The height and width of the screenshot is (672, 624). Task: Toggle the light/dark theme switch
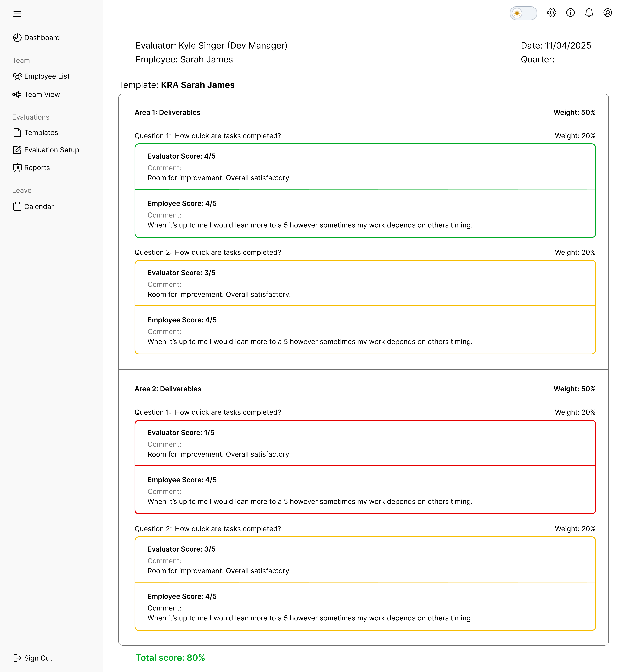click(523, 13)
